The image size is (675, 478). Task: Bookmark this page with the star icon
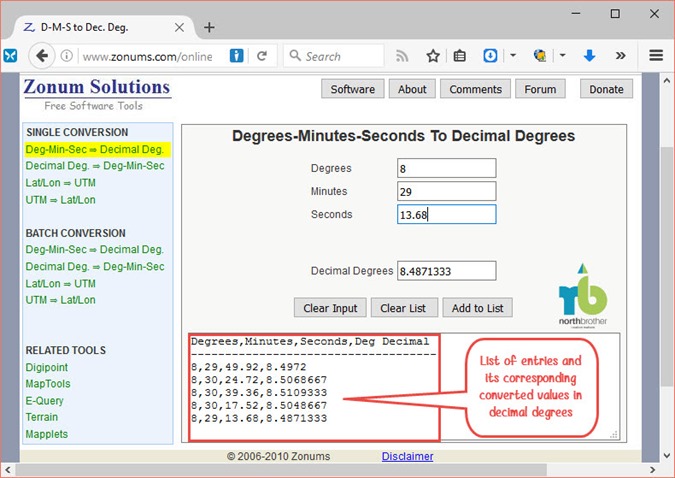(433, 56)
